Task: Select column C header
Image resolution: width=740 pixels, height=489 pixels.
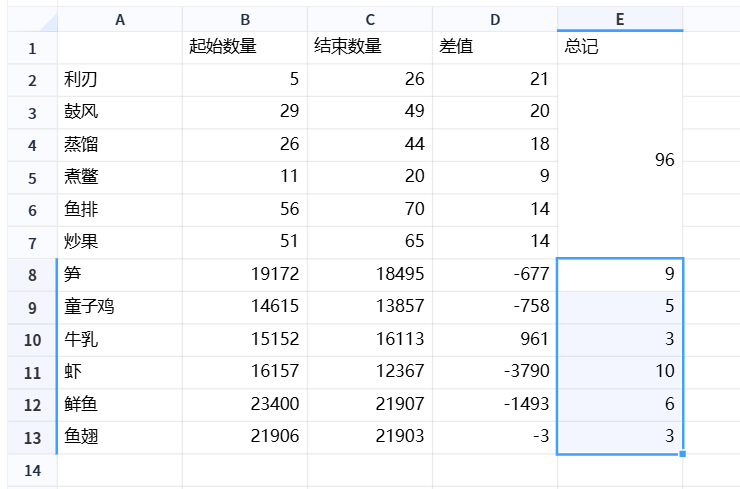Action: coord(370,19)
